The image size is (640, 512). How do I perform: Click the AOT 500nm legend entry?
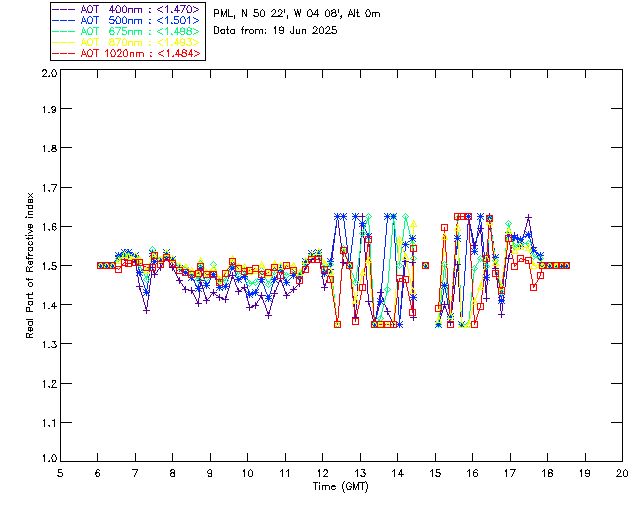126,20
